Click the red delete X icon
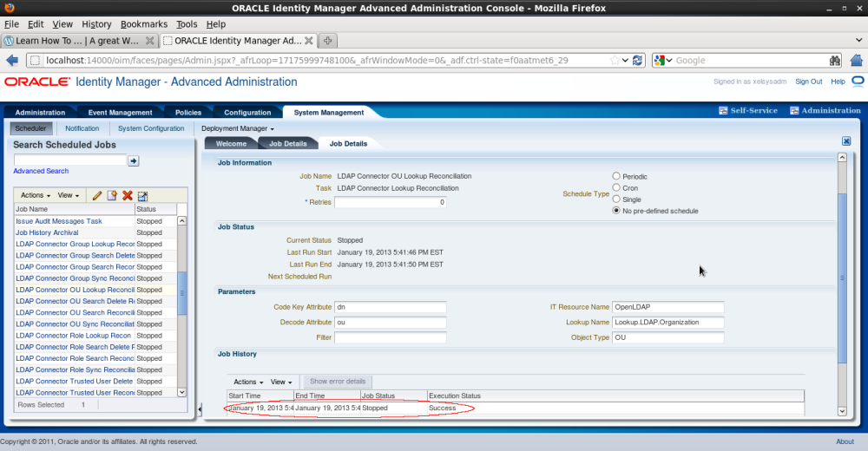 [x=128, y=195]
